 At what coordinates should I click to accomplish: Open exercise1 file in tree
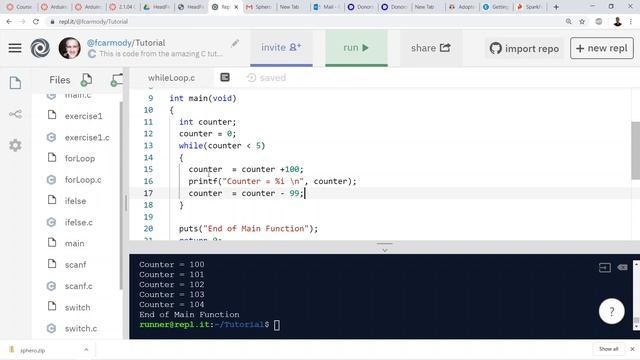[x=83, y=116]
